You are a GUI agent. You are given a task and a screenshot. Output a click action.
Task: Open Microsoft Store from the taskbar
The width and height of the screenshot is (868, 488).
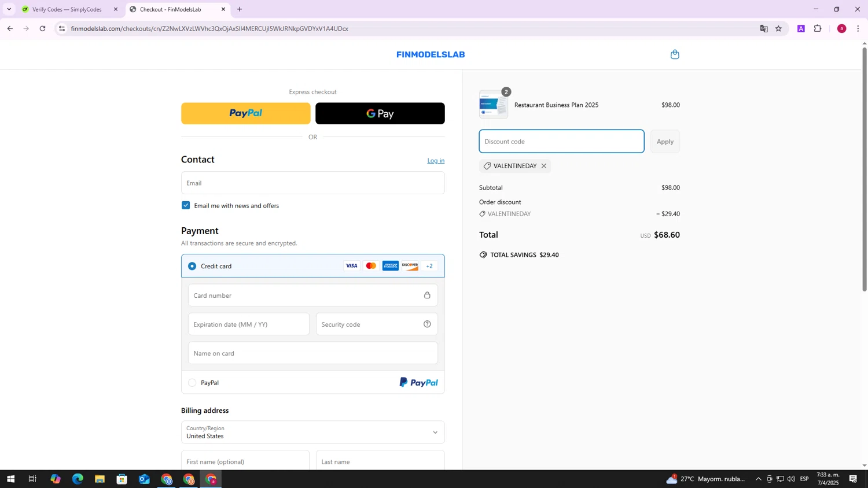(122, 479)
